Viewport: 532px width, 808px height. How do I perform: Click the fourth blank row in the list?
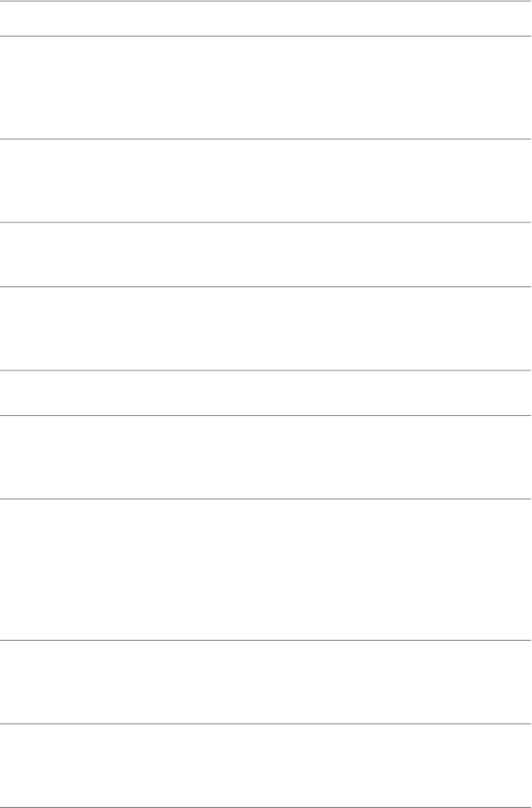point(265,254)
